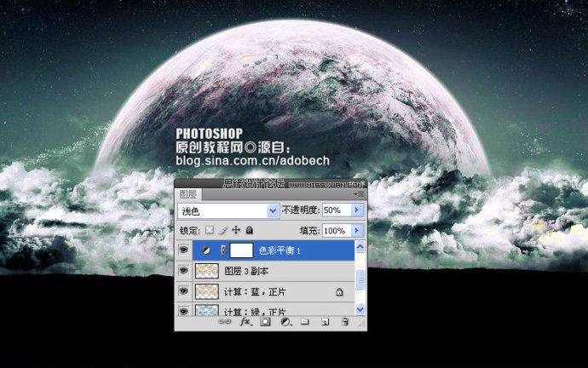Create a new layer group
The image size is (588, 368).
(x=305, y=321)
